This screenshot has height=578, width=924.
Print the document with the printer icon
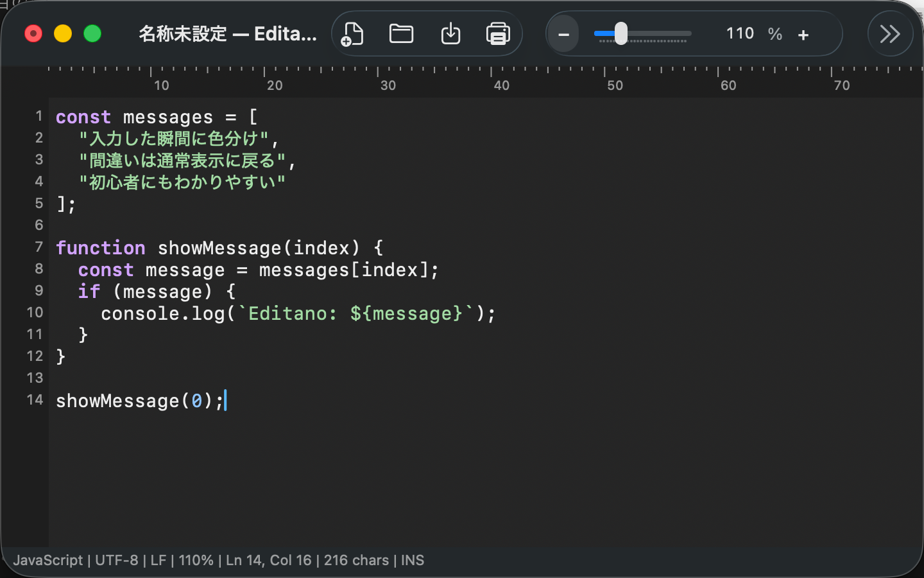click(x=498, y=33)
